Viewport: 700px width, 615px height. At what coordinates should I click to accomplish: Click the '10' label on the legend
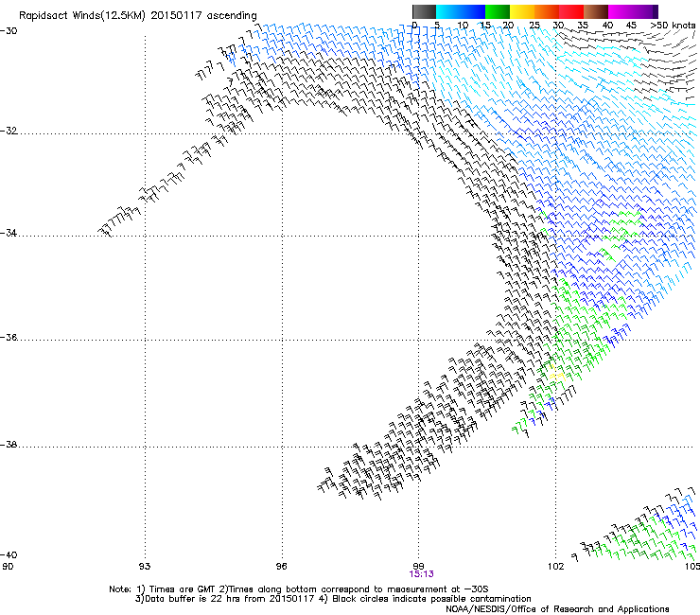(463, 26)
